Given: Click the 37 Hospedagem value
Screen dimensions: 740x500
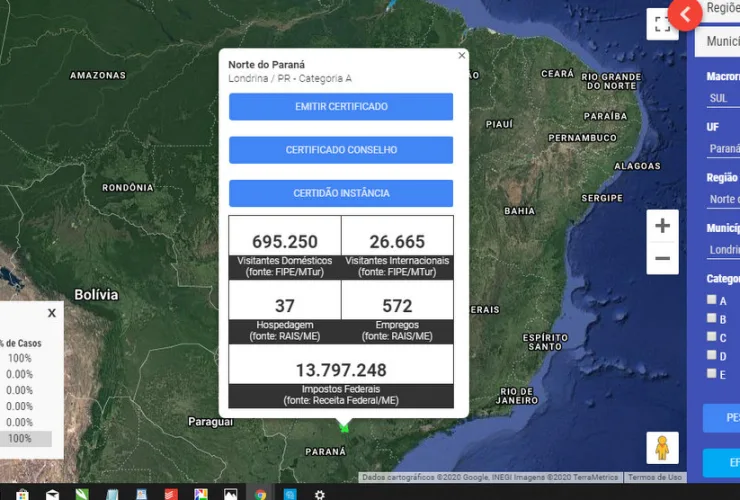Looking at the screenshot, I should pyautogui.click(x=285, y=306).
